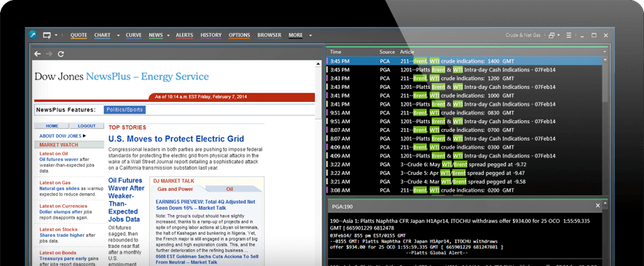Expand the CHART dropdown arrow

coord(118,36)
